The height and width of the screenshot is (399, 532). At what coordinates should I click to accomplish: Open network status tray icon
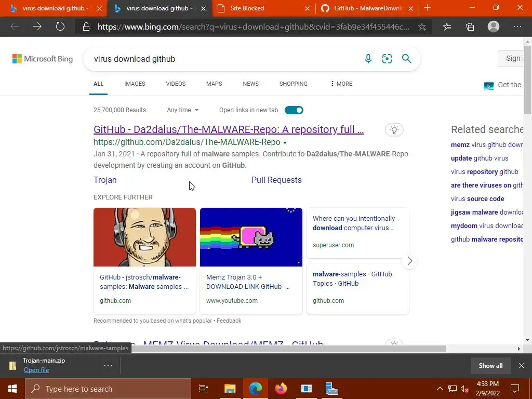453,389
